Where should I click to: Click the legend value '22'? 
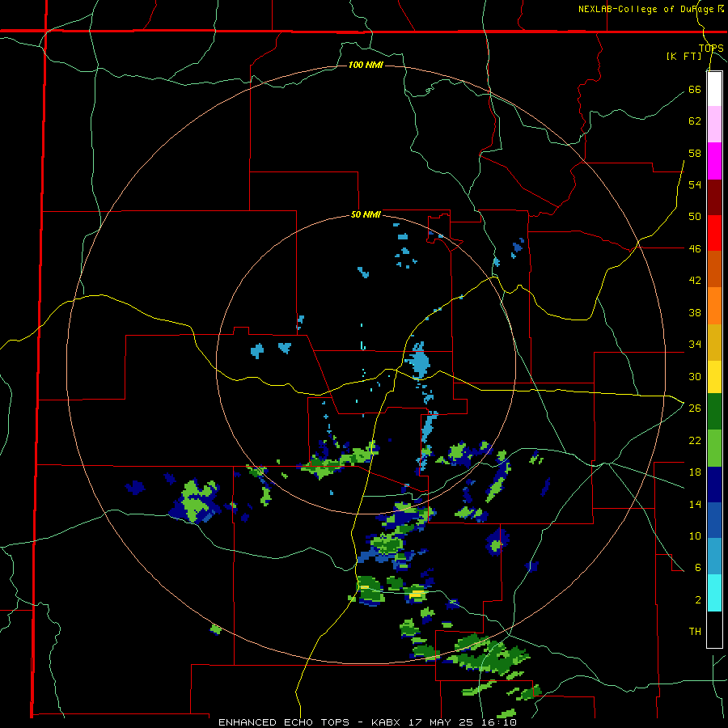695,440
